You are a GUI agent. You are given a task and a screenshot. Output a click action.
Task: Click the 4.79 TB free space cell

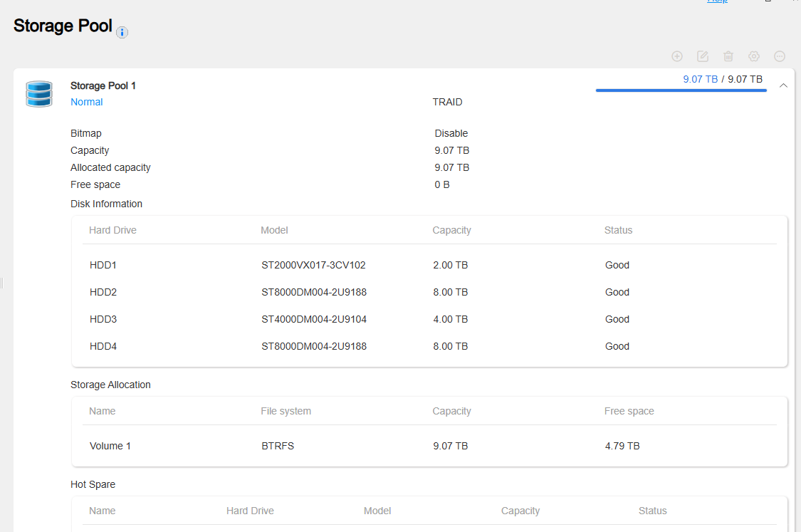coord(622,446)
